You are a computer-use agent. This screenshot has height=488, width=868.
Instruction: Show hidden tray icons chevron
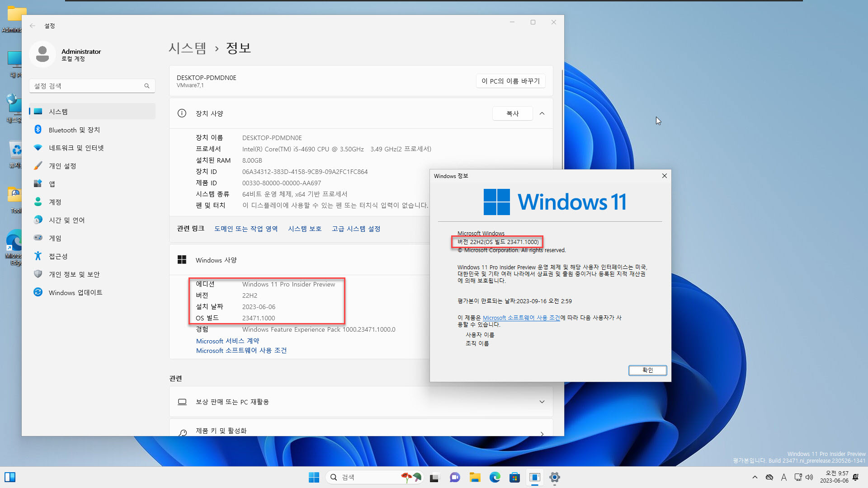point(755,477)
